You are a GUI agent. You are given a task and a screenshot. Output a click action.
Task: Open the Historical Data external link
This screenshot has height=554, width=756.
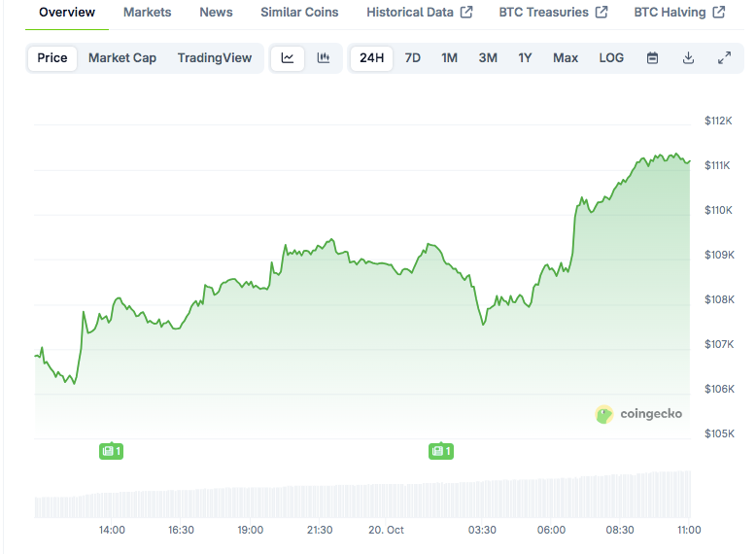419,12
